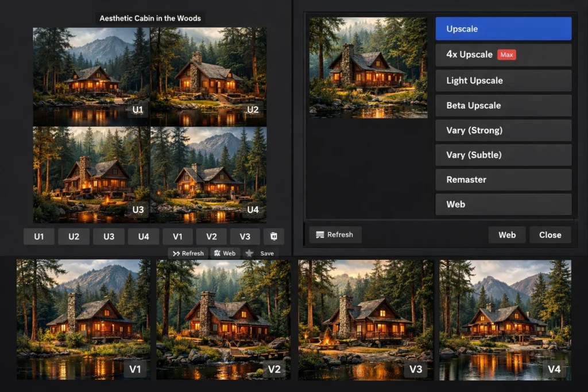Viewport: 588px width, 392px height.
Task: Click the V2 variation button
Action: [x=211, y=236]
